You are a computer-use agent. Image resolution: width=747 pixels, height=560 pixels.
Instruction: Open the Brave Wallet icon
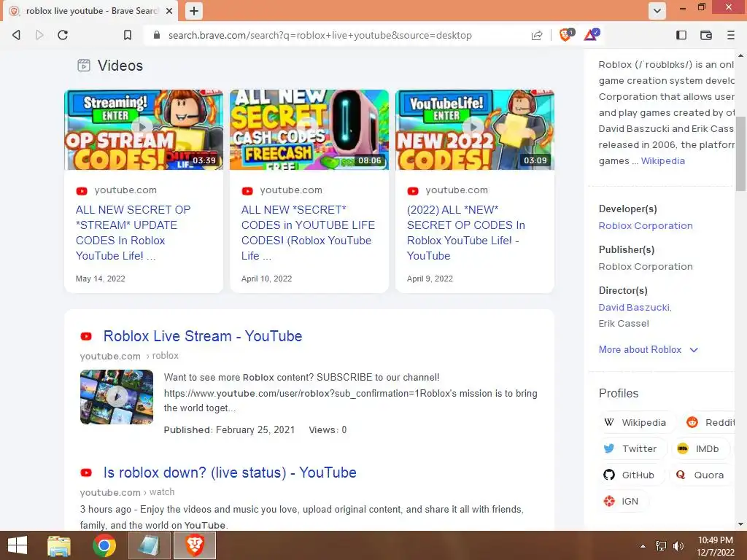(x=706, y=35)
